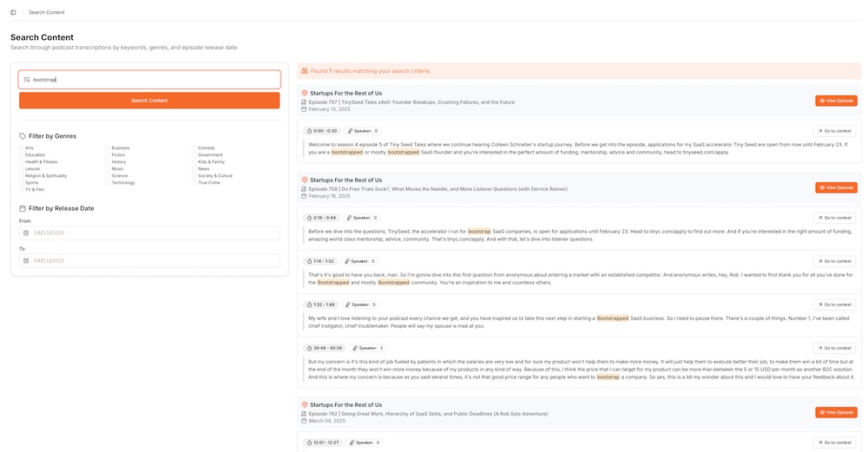Click the highlighted Bootstrapped word in the 1:32 snippet
868x452 pixels.
click(612, 318)
